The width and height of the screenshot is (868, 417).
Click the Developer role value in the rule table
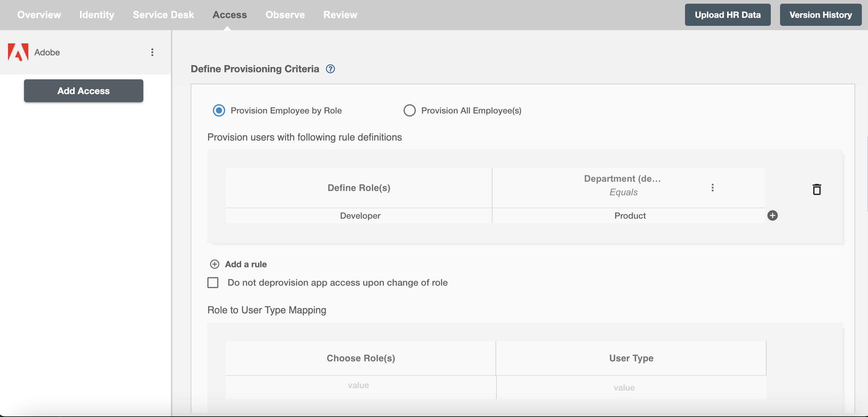[x=360, y=215]
